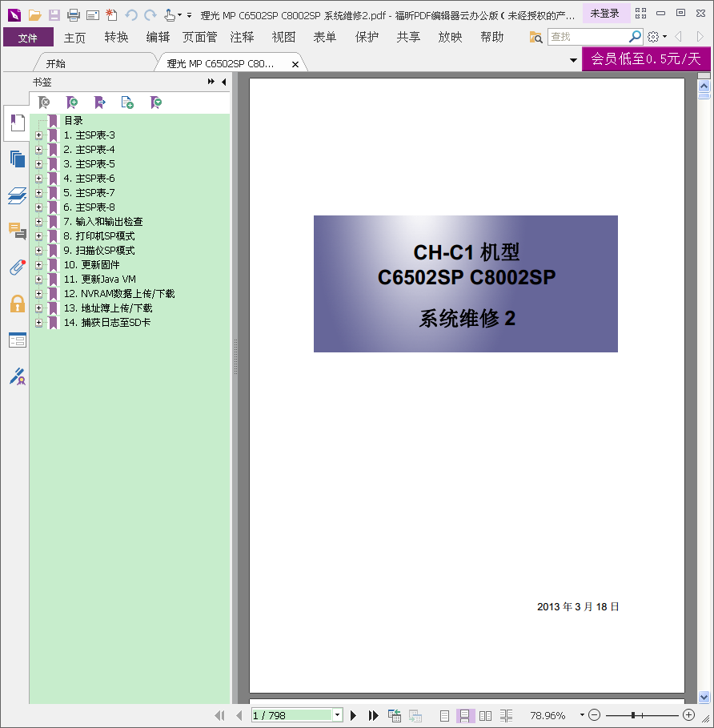Open the quick access toolbar customize dropdown
This screenshot has width=714, height=728.
pyautogui.click(x=189, y=15)
